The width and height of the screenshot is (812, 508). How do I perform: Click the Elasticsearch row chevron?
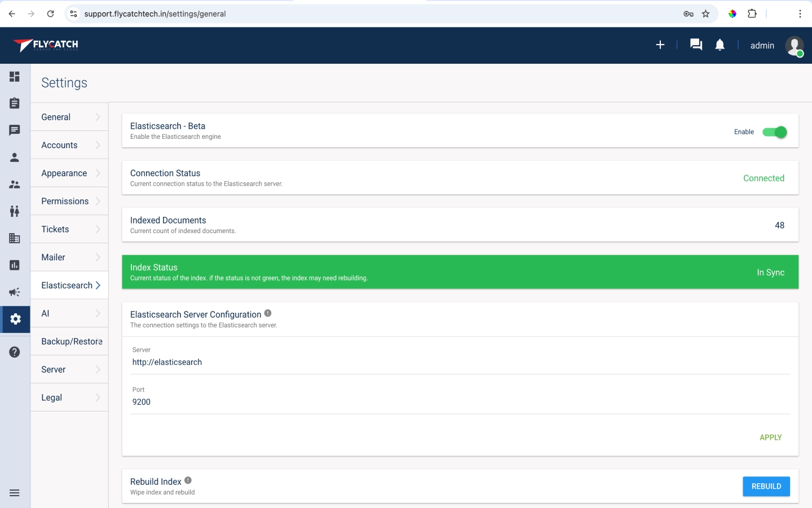(98, 285)
